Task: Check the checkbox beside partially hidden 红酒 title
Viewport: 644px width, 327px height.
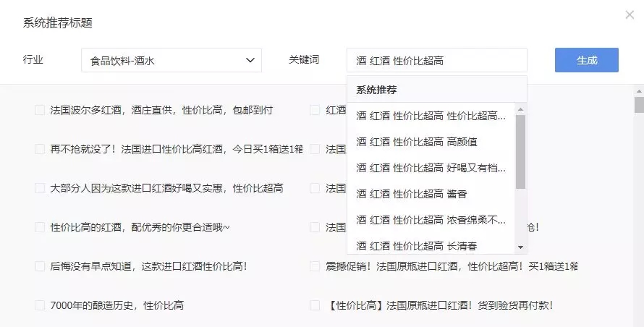Action: (315, 110)
